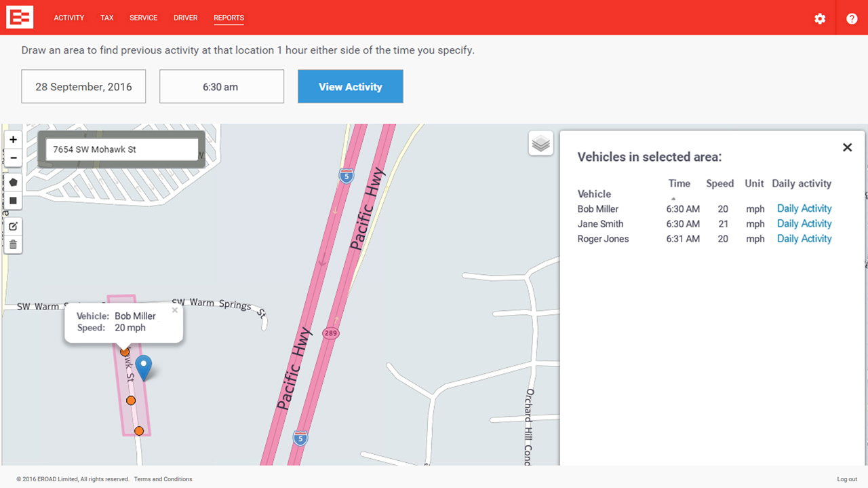Open the map layers switcher
Viewport: 868px width, 488px height.
click(540, 144)
